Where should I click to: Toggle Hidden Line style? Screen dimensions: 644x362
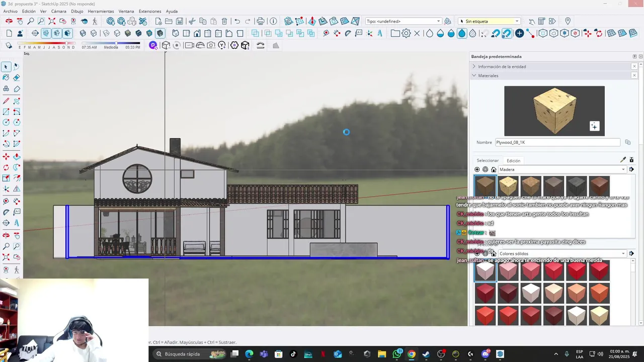click(x=117, y=33)
